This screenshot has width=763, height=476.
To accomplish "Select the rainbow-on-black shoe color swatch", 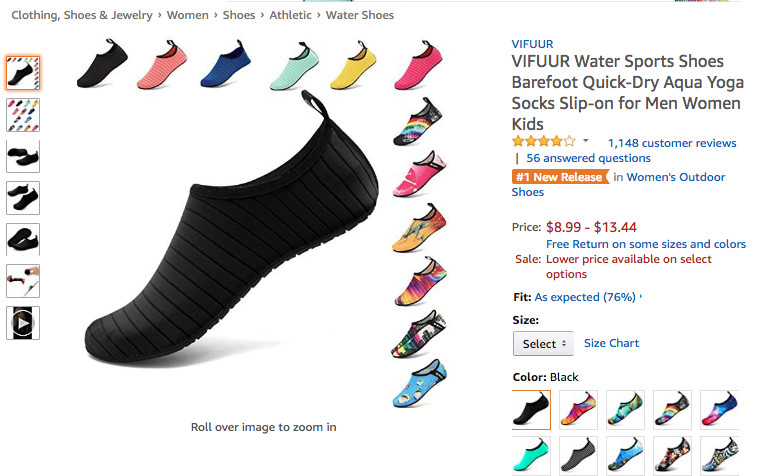I will [672, 410].
